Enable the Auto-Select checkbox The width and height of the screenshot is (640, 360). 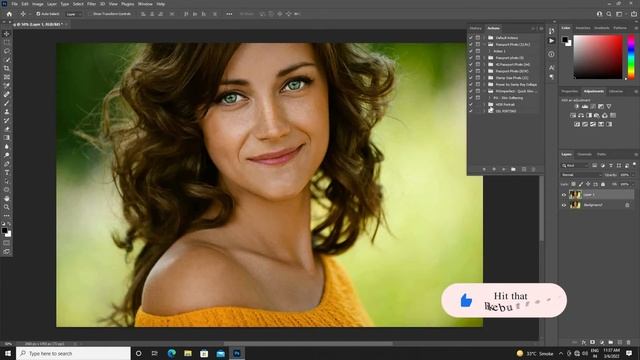(x=38, y=14)
